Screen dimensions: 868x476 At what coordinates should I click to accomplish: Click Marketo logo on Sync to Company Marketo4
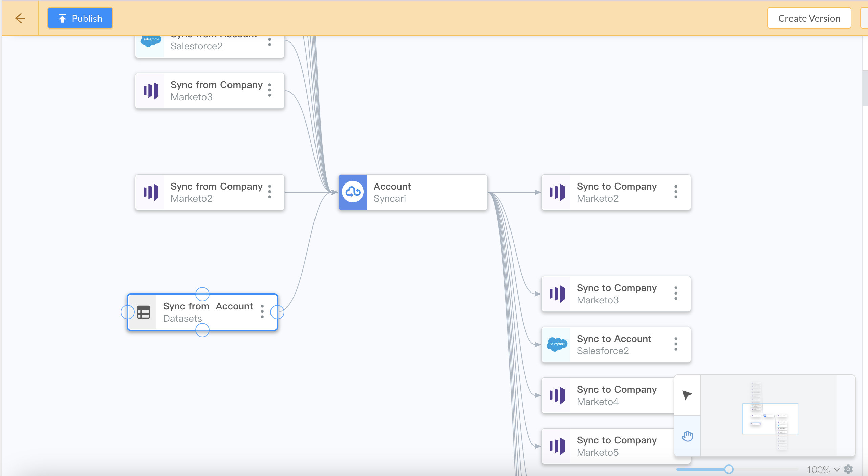point(557,395)
